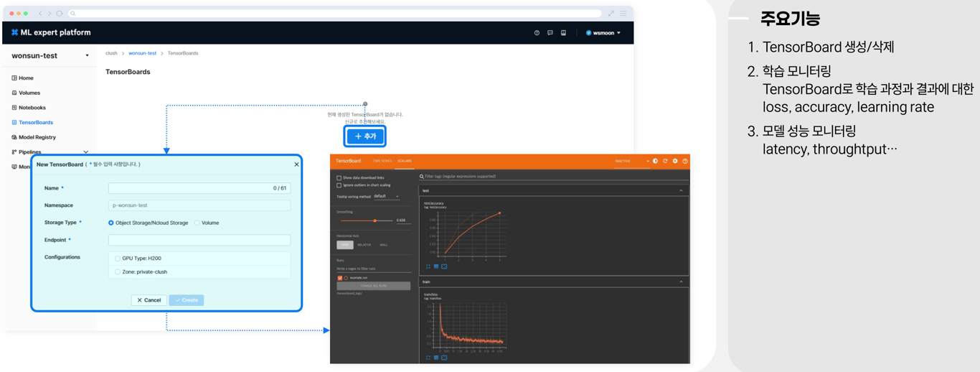Click the Home sidebar icon

pos(14,78)
